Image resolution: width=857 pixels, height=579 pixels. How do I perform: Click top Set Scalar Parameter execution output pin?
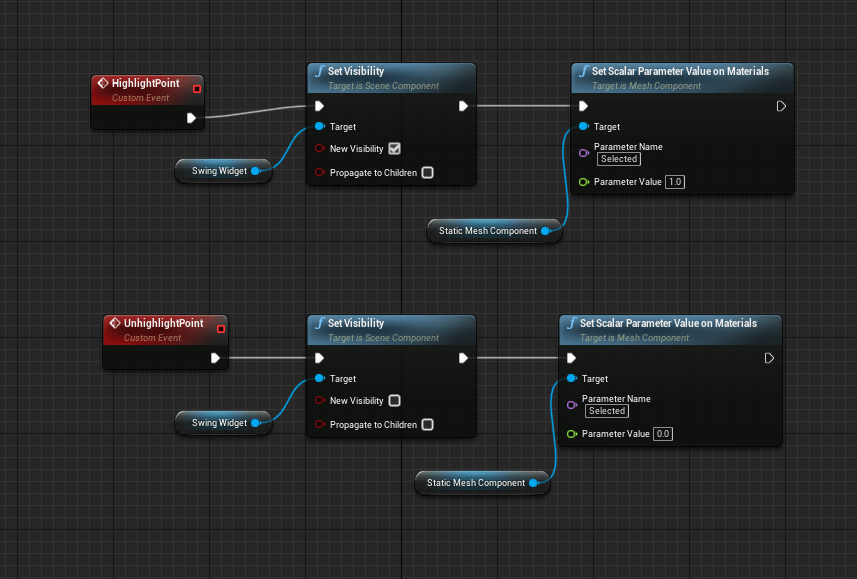[781, 106]
